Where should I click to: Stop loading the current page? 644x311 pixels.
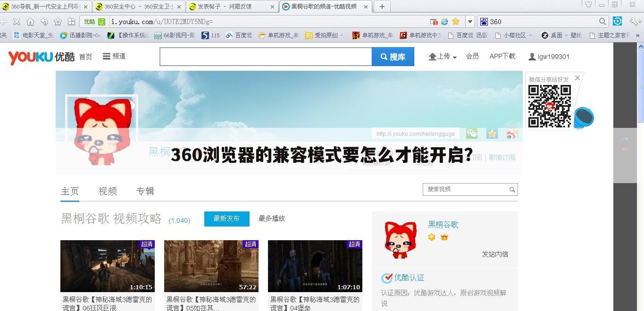click(17, 22)
